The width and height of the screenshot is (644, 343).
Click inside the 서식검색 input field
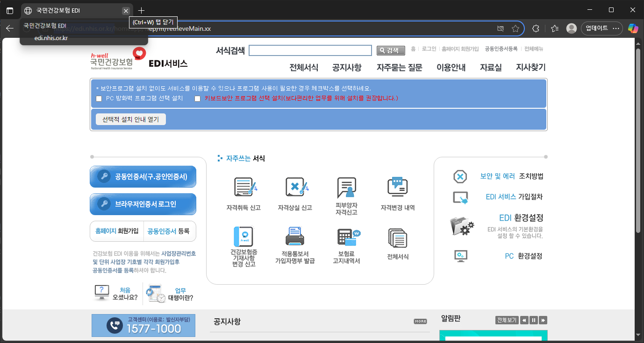pyautogui.click(x=310, y=50)
